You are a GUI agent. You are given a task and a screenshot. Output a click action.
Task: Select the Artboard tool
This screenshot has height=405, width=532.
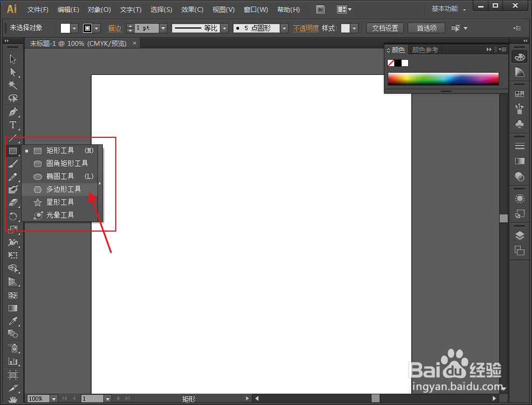click(x=13, y=375)
